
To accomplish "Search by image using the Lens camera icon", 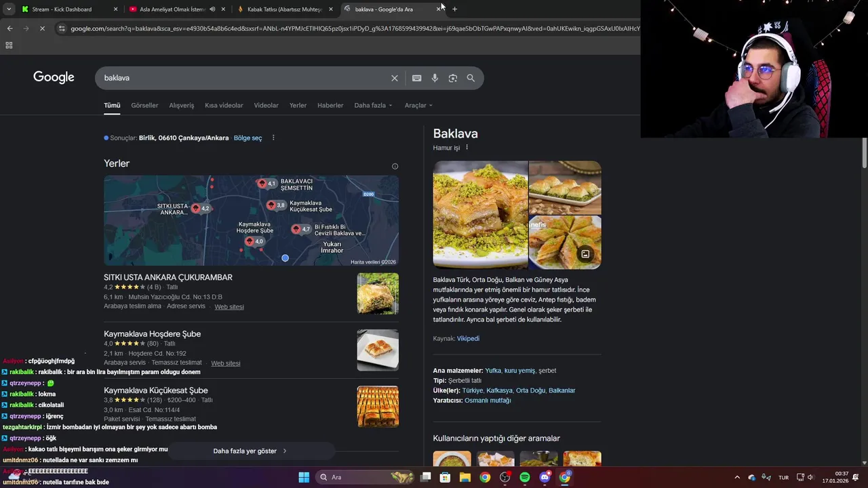I will pyautogui.click(x=453, y=78).
